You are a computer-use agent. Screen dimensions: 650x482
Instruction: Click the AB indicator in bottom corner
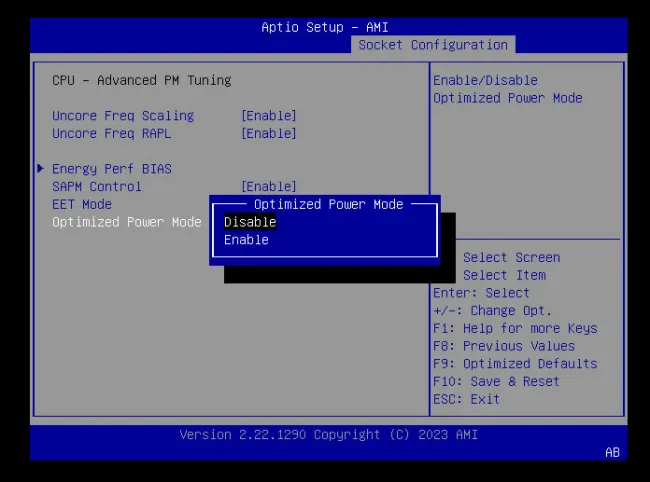612,453
